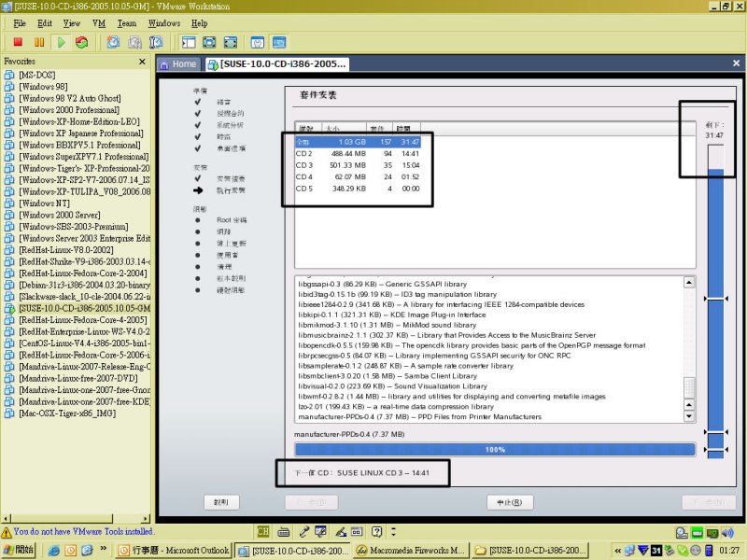Toggle the Favorites sidebar toolbar icon
747x560 pixels.
(x=189, y=42)
